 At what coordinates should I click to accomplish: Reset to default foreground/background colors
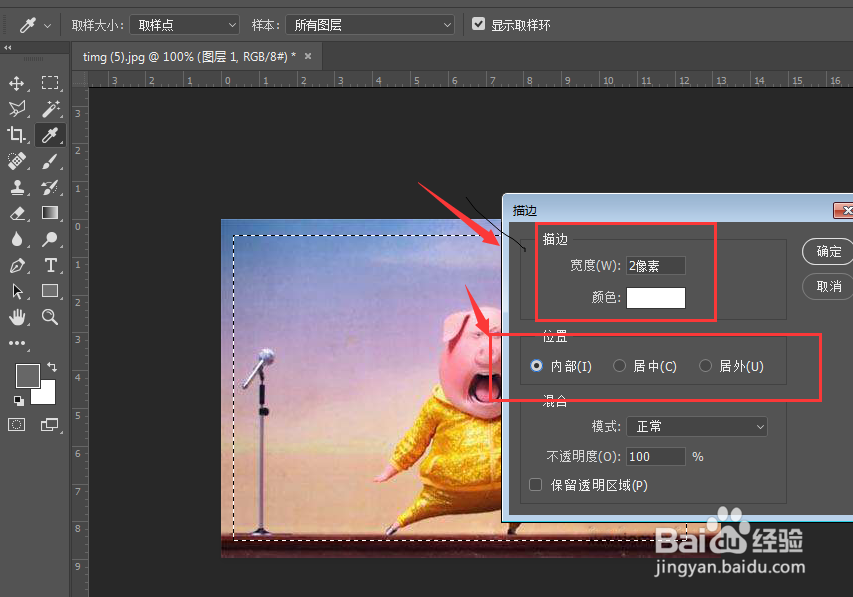tap(18, 401)
